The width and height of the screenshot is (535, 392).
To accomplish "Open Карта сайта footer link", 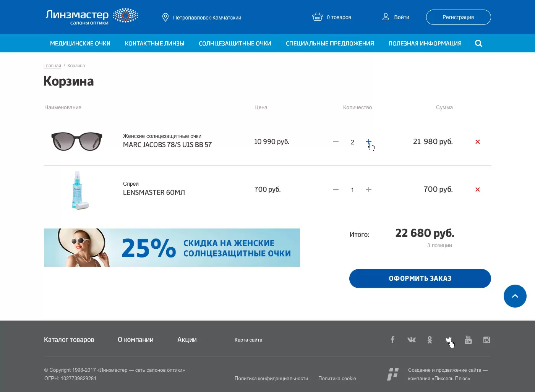I will click(248, 340).
